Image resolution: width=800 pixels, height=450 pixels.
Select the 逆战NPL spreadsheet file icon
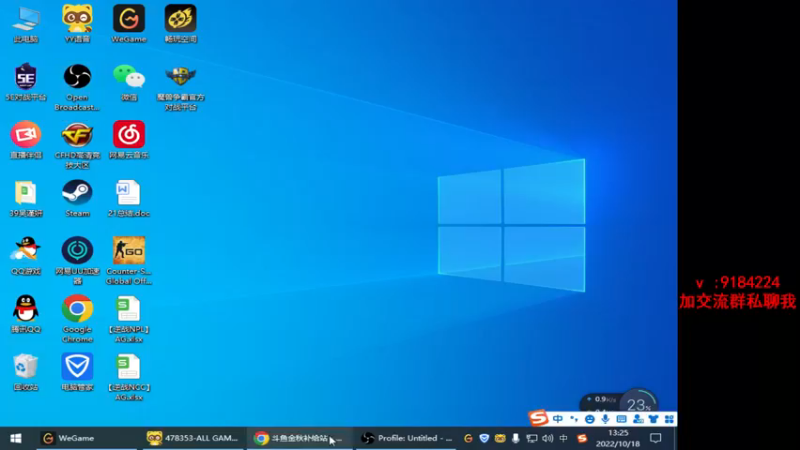pyautogui.click(x=129, y=319)
